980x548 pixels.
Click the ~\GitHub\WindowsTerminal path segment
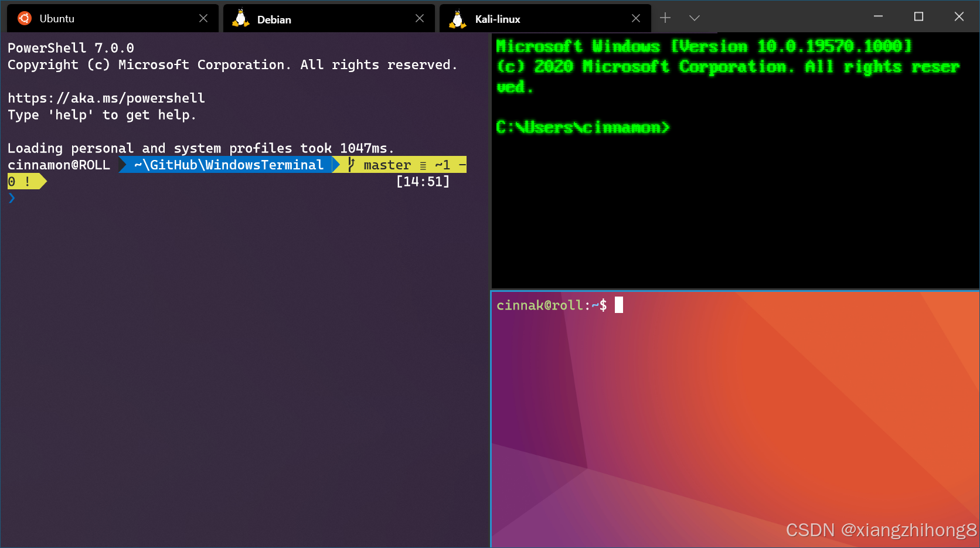(229, 165)
